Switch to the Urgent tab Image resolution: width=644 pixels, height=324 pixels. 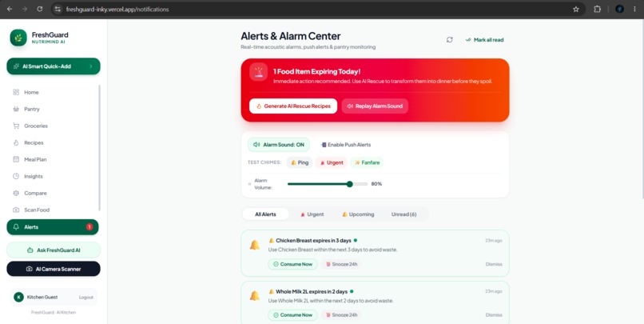(312, 214)
